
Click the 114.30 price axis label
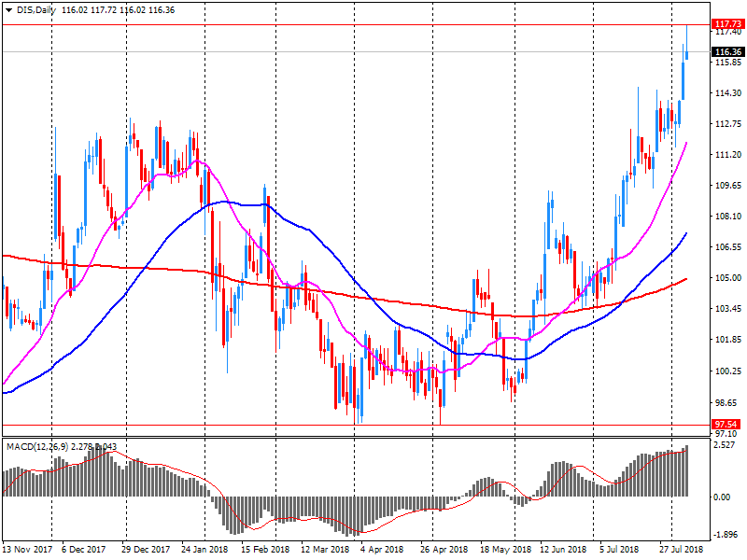pyautogui.click(x=728, y=92)
